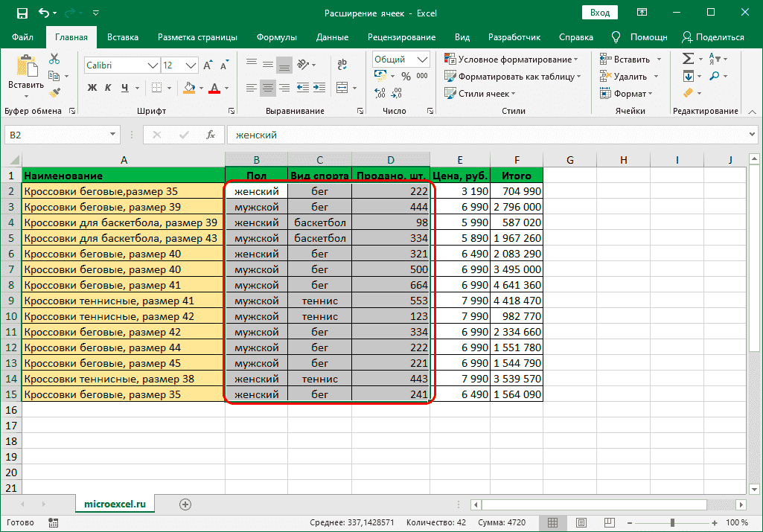Open the Общий number format dropdown
Viewport: 763px width, 532px height.
point(424,59)
